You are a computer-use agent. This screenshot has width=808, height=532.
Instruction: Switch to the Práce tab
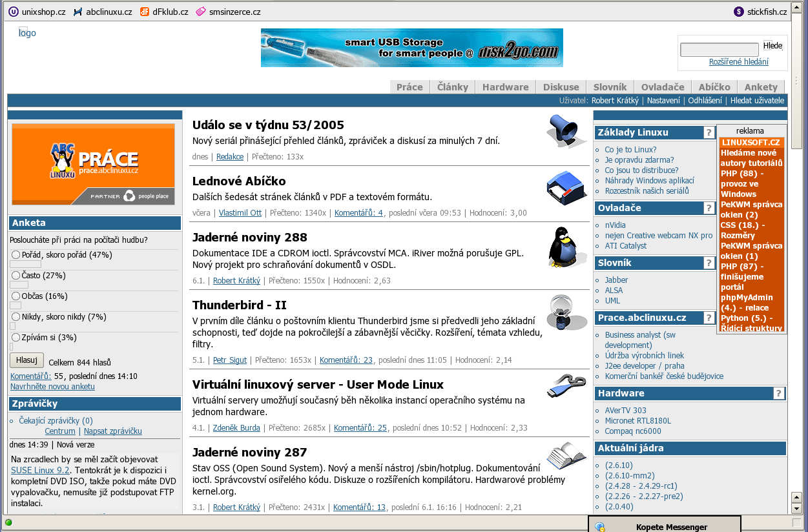pos(409,87)
